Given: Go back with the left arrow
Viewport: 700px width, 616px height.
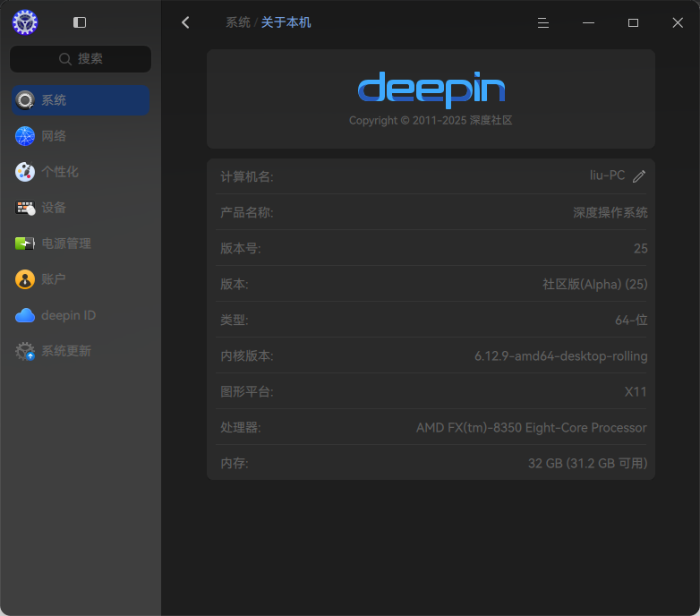Looking at the screenshot, I should click(185, 22).
